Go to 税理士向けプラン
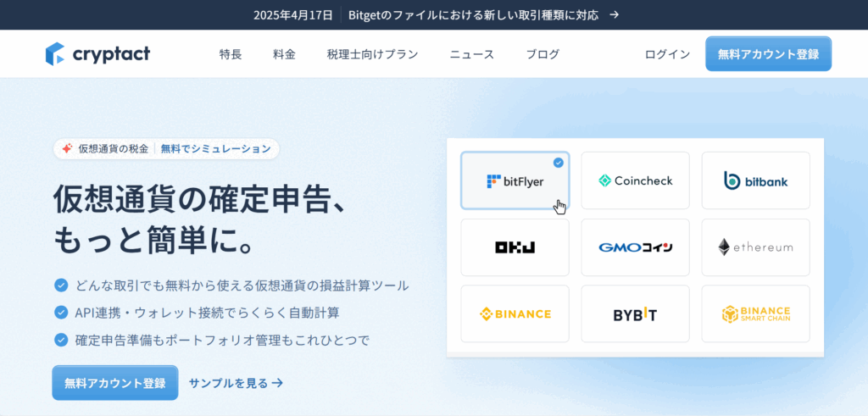 click(372, 54)
